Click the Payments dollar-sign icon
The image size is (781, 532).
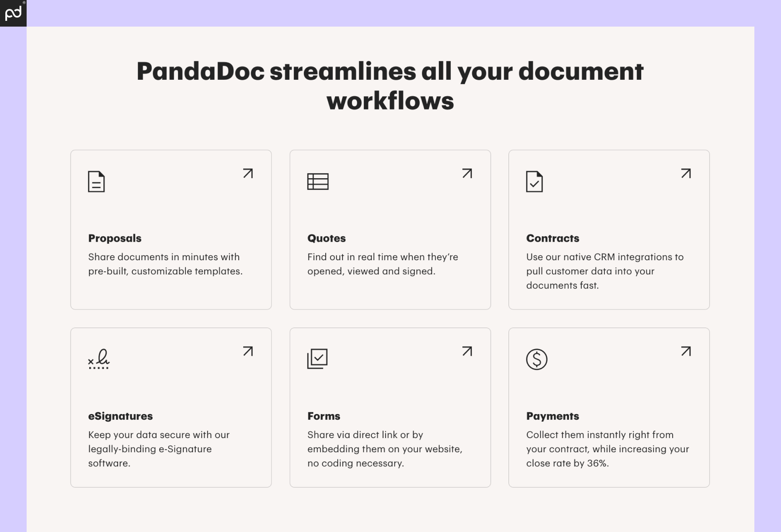click(536, 359)
